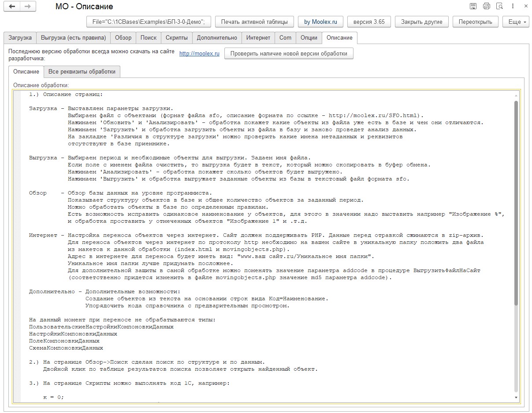Image resolution: width=532 pixels, height=413 pixels.
Task: Click the File= base path button
Action: (x=149, y=22)
